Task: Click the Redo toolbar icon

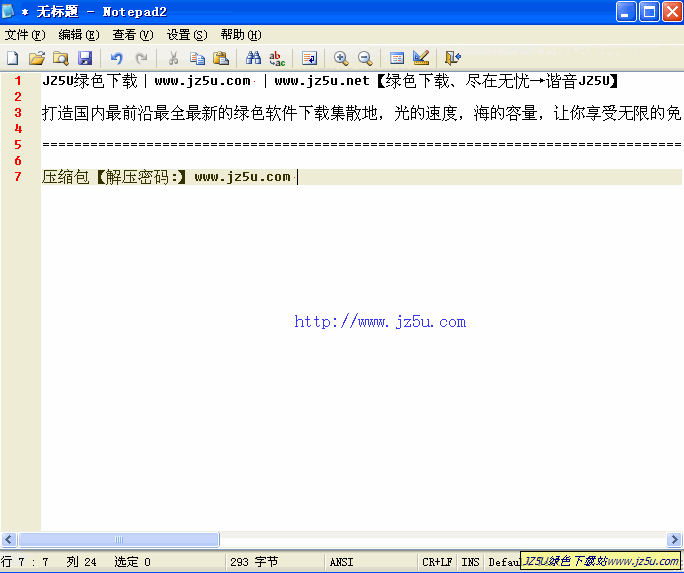Action: click(141, 58)
